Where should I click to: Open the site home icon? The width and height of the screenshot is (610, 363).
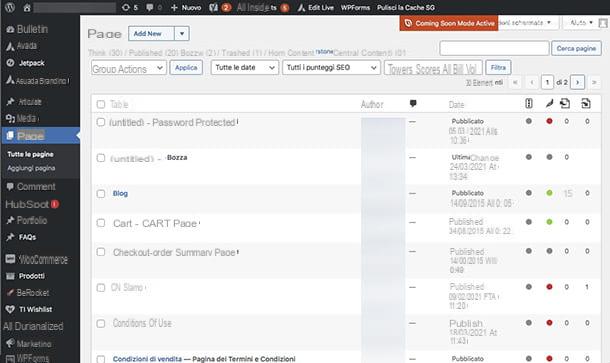[27, 7]
